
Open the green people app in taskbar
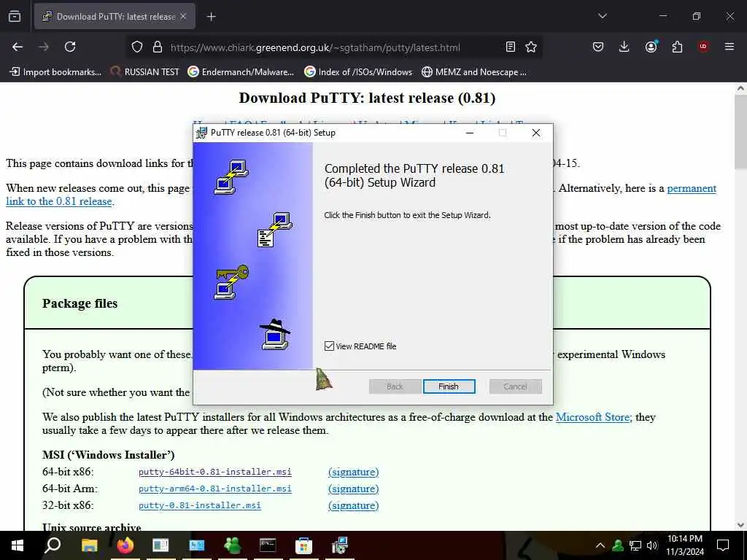(233, 545)
